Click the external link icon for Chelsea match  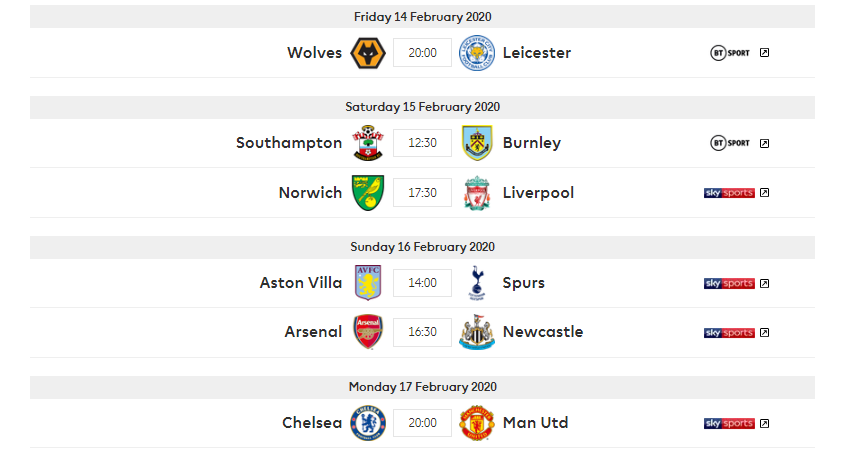[765, 423]
